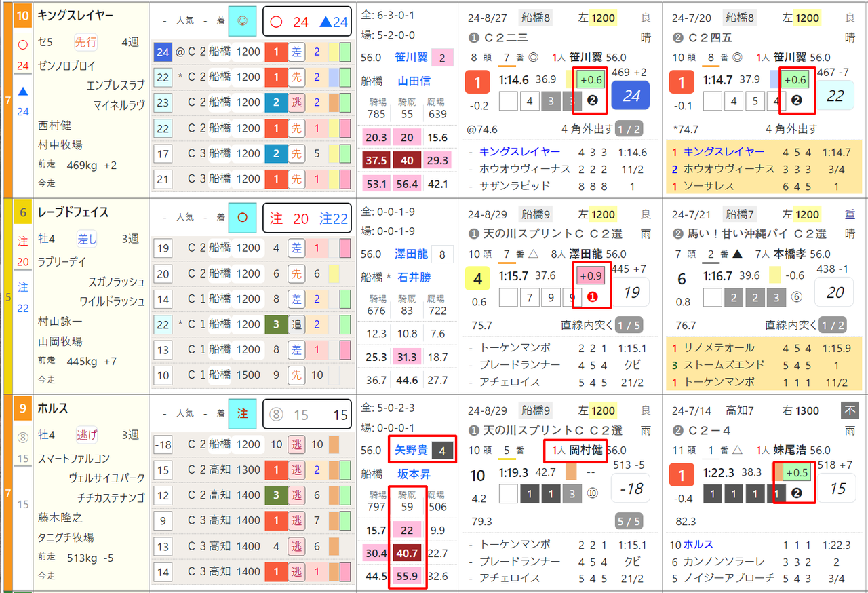Open trainer 山田信 link
Screen dimensions: 868x593
click(414, 81)
